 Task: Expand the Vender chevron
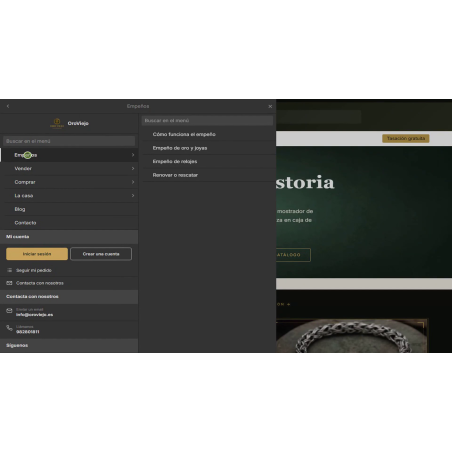pos(133,169)
